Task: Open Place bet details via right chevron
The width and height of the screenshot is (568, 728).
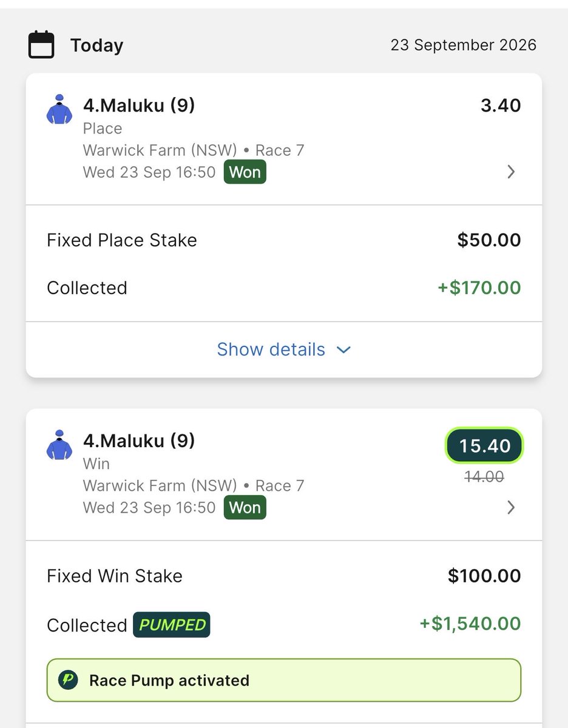Action: [x=511, y=172]
